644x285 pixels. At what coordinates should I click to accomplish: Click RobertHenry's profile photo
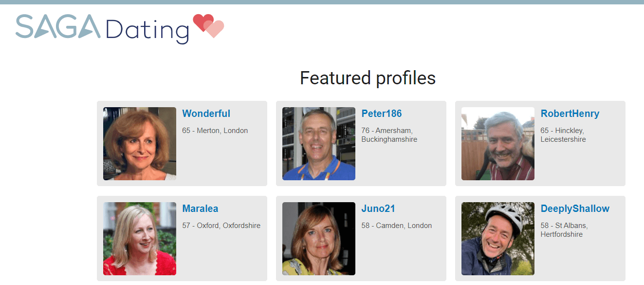(x=498, y=144)
